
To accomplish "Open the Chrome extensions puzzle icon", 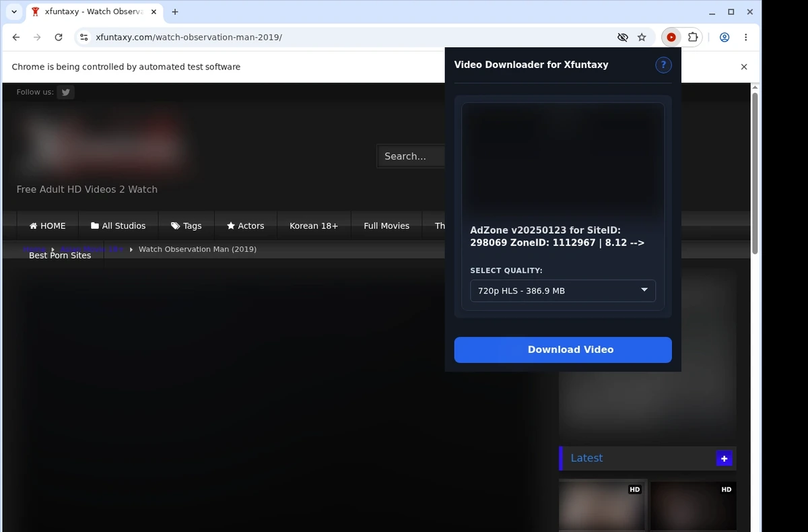I will (692, 38).
